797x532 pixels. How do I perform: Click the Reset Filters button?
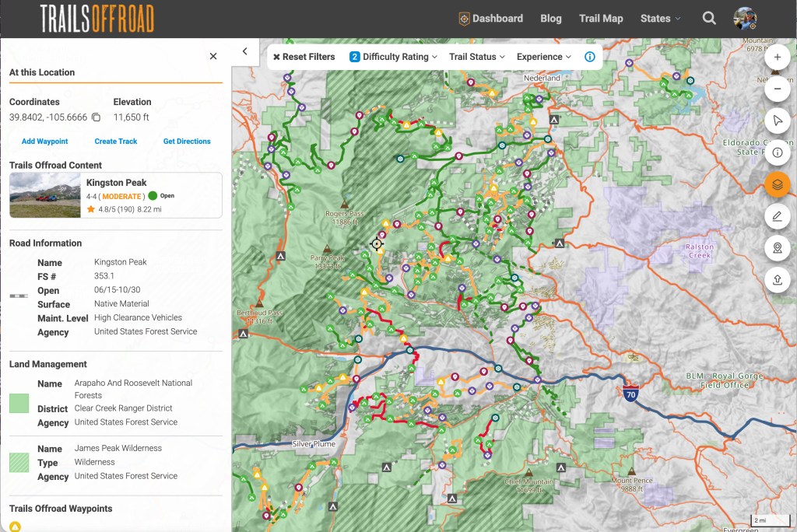[x=304, y=57]
